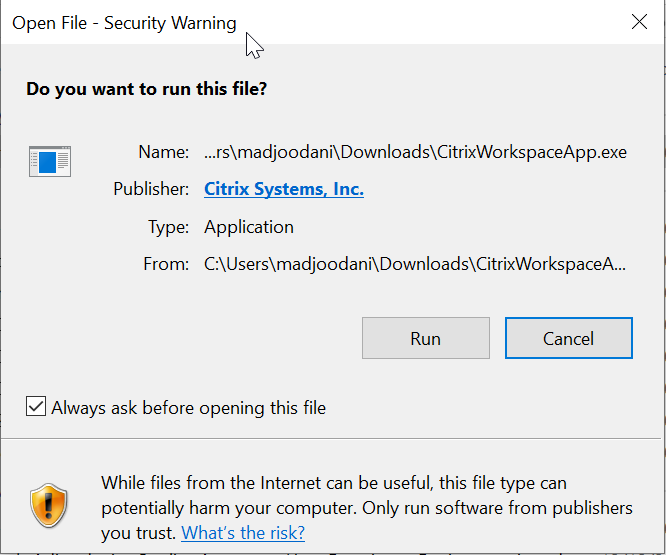The width and height of the screenshot is (666, 555).
Task: Cancel running the file
Action: coord(569,338)
